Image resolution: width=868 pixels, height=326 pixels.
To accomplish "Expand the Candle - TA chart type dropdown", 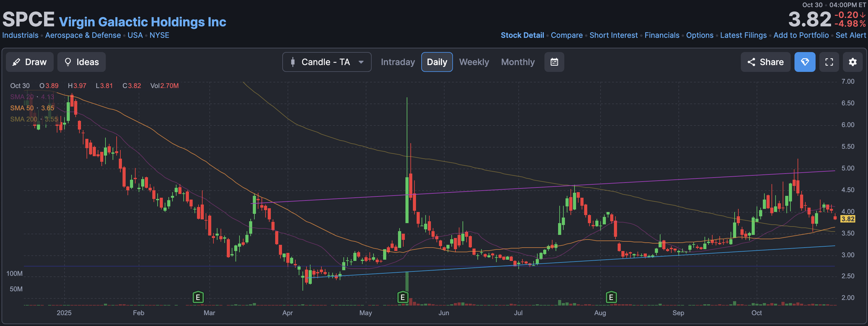I will click(x=327, y=62).
